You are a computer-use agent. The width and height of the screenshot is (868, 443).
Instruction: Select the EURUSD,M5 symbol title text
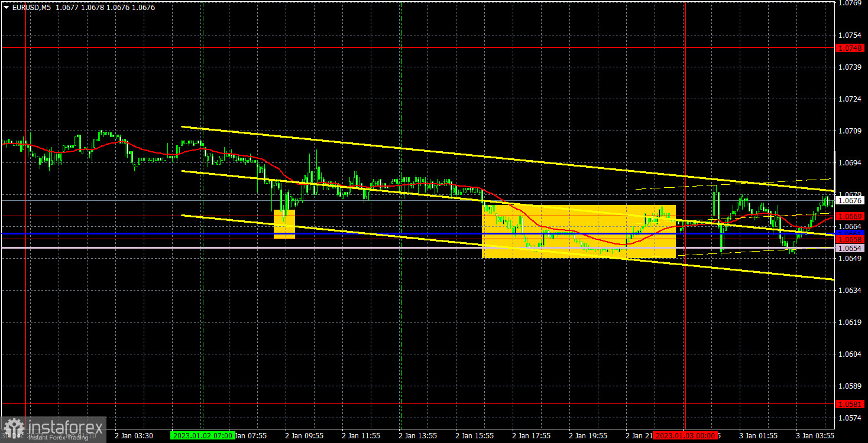click(32, 8)
